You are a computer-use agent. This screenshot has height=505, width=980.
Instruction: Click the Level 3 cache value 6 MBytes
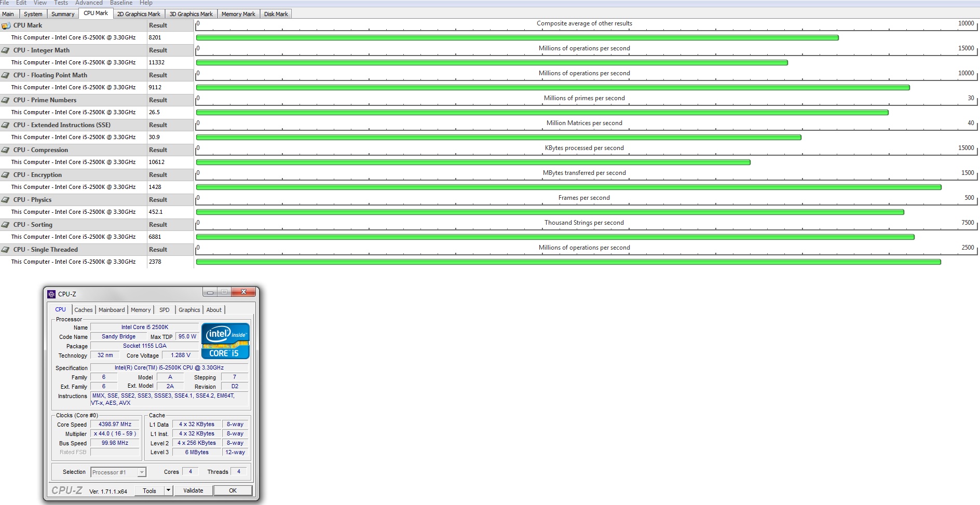click(x=197, y=452)
